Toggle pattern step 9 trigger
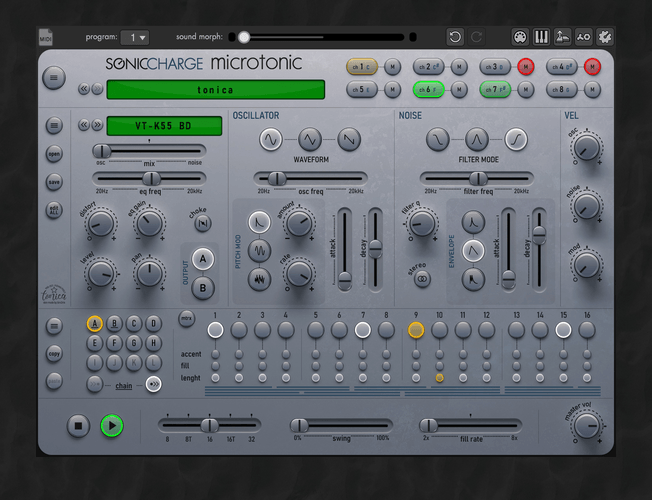The width and height of the screenshot is (652, 500). (416, 330)
